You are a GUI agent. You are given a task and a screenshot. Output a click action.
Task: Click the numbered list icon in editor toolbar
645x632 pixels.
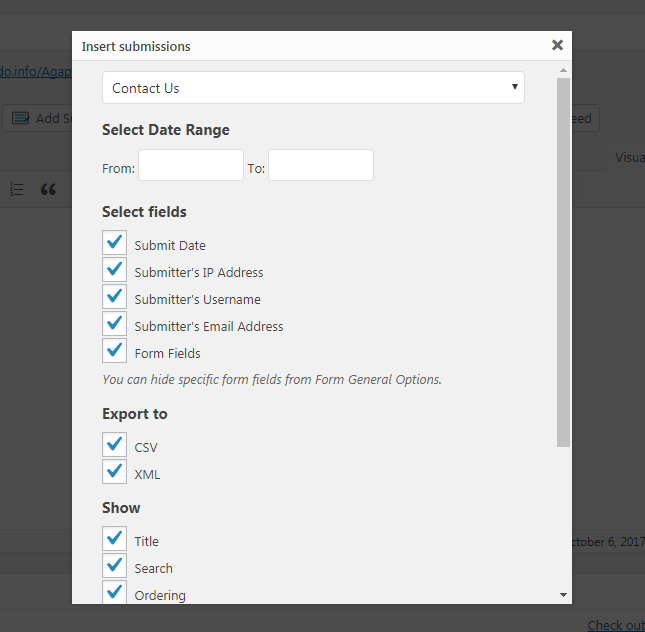(17, 190)
